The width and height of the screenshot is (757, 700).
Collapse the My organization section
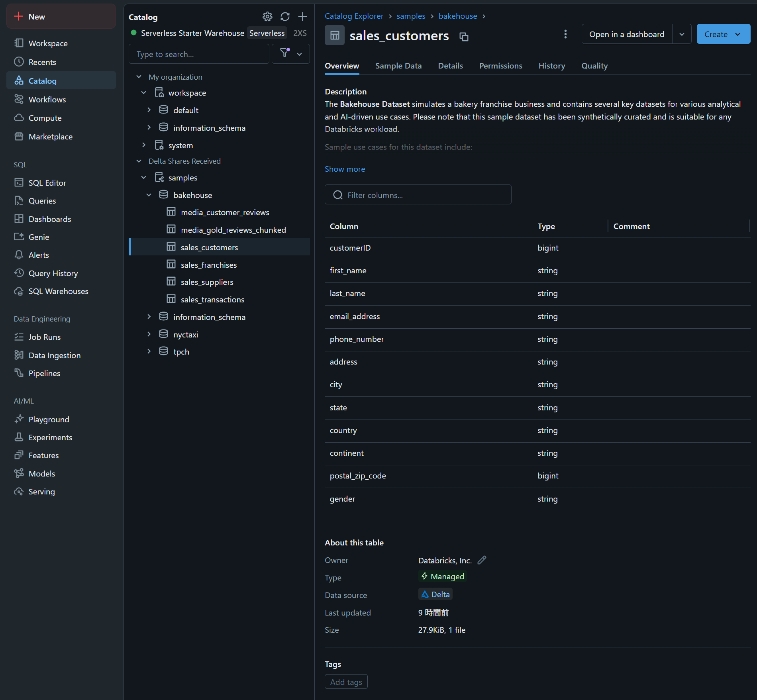pos(139,76)
